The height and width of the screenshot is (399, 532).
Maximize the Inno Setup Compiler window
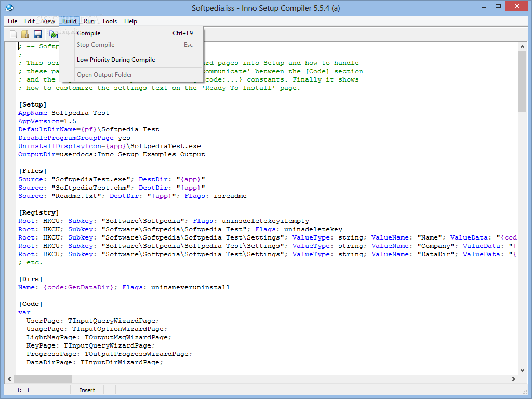[498, 6]
